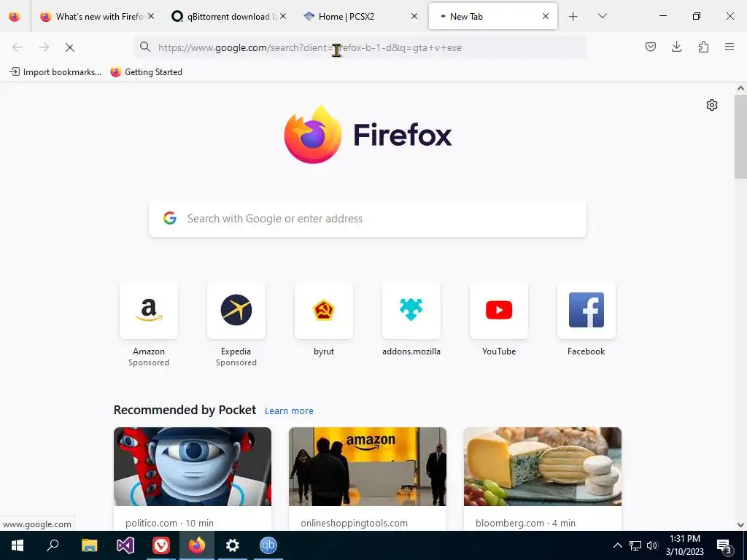Viewport: 747px width, 560px height.
Task: Click Learn more link beside Pocket
Action: 289,411
